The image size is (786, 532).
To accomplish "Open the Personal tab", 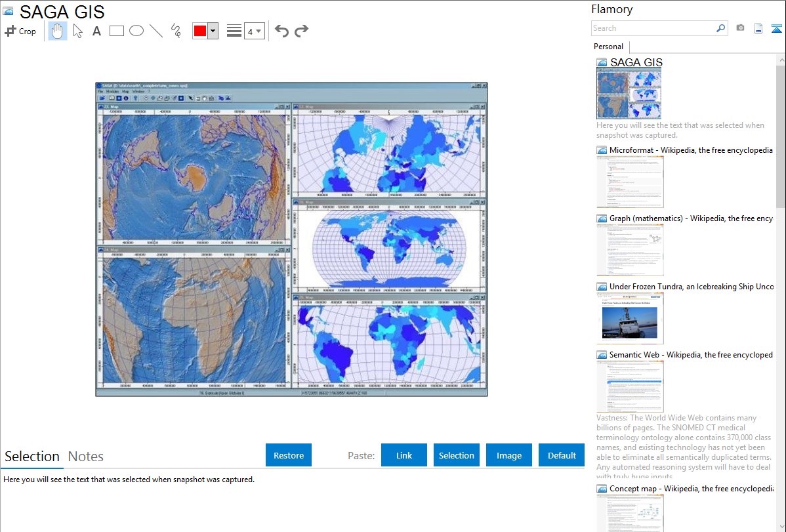I will coord(608,47).
